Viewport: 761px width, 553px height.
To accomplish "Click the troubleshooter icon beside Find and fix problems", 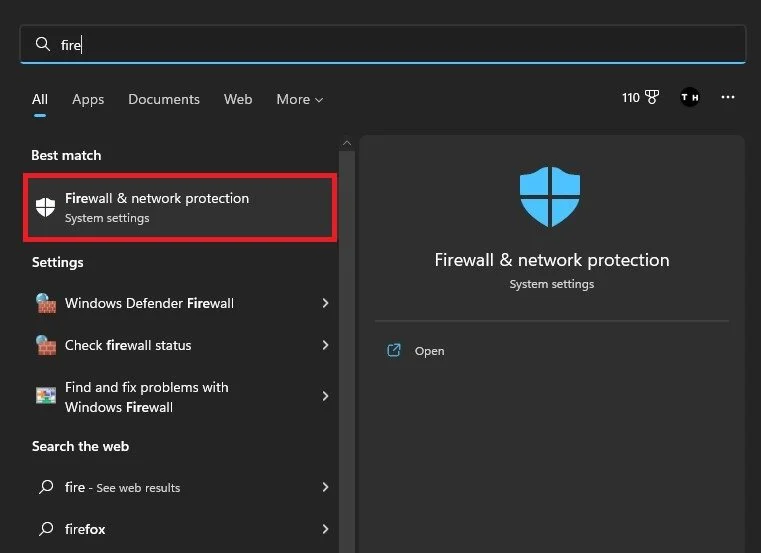I will [46, 396].
